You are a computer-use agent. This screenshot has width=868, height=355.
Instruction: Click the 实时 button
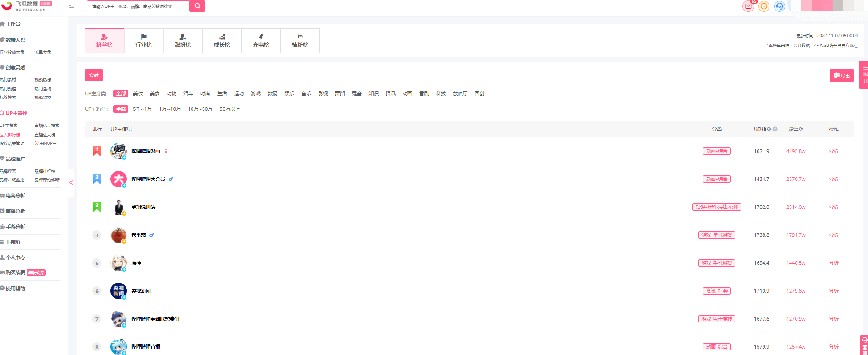pyautogui.click(x=94, y=75)
